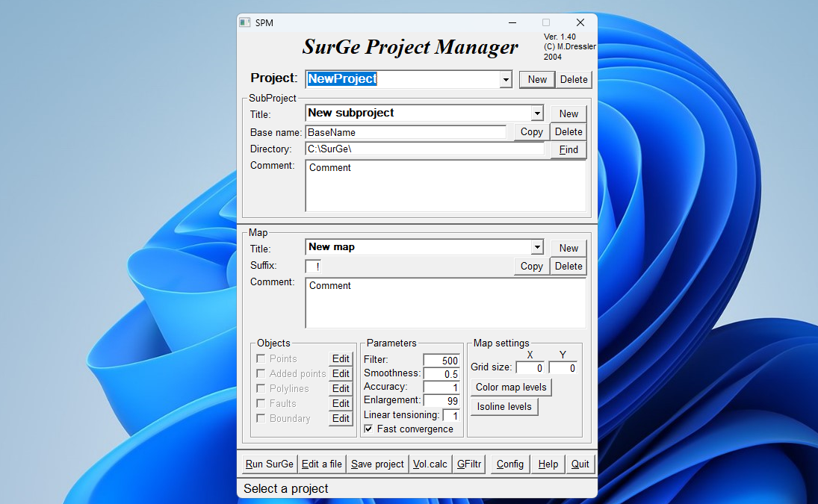The height and width of the screenshot is (504, 818).
Task: Expand the Map Title dropdown
Action: (x=537, y=247)
